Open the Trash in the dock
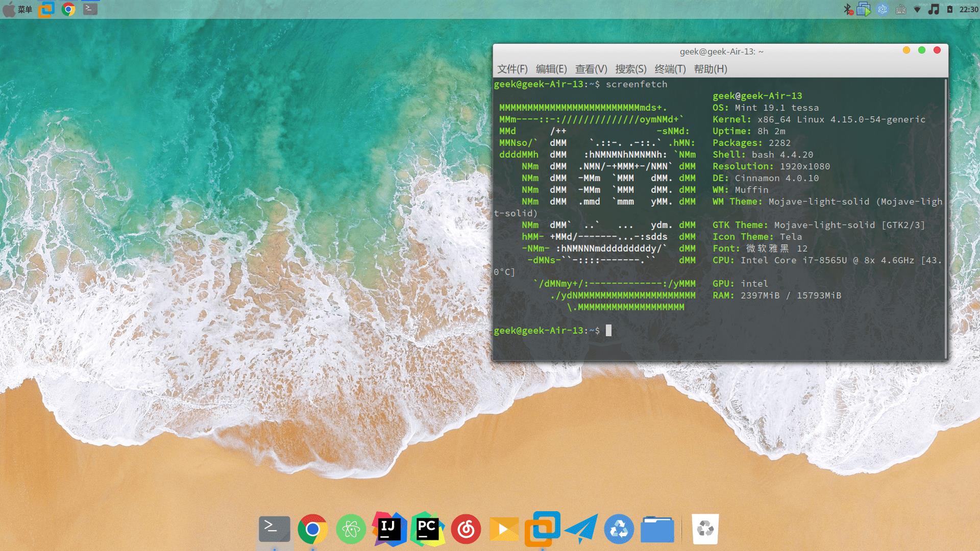 (705, 529)
